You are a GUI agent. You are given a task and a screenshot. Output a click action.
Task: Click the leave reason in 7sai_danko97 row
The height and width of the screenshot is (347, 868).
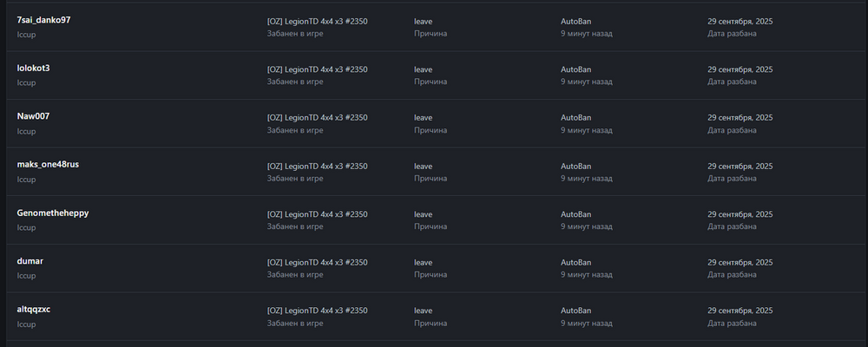423,21
